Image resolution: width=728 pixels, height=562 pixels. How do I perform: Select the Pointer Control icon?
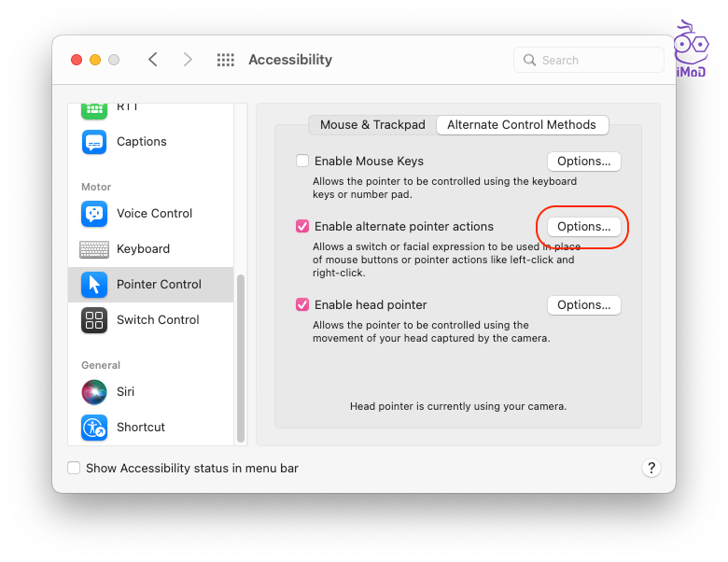(94, 285)
